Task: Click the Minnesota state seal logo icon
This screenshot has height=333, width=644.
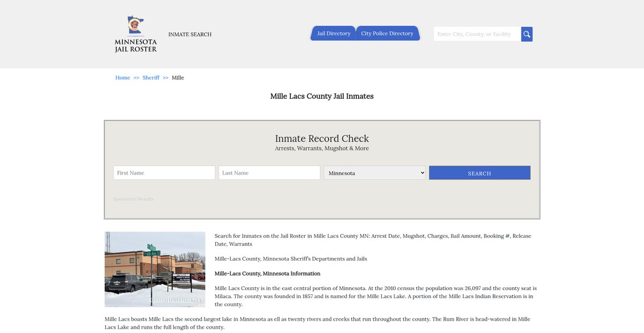Action: 135,25
